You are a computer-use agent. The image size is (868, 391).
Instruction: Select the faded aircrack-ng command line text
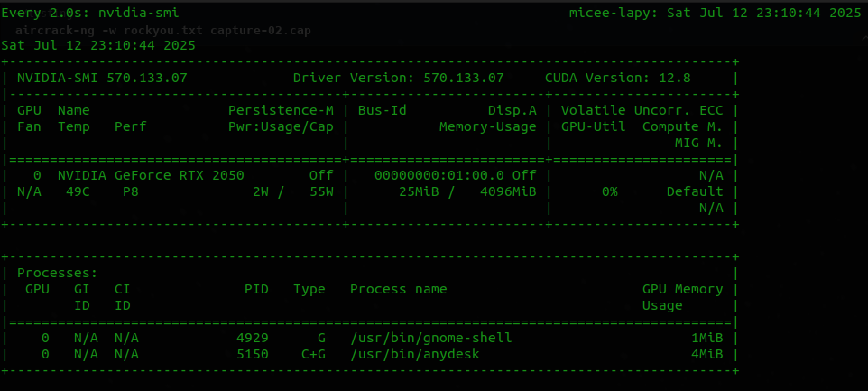163,30
